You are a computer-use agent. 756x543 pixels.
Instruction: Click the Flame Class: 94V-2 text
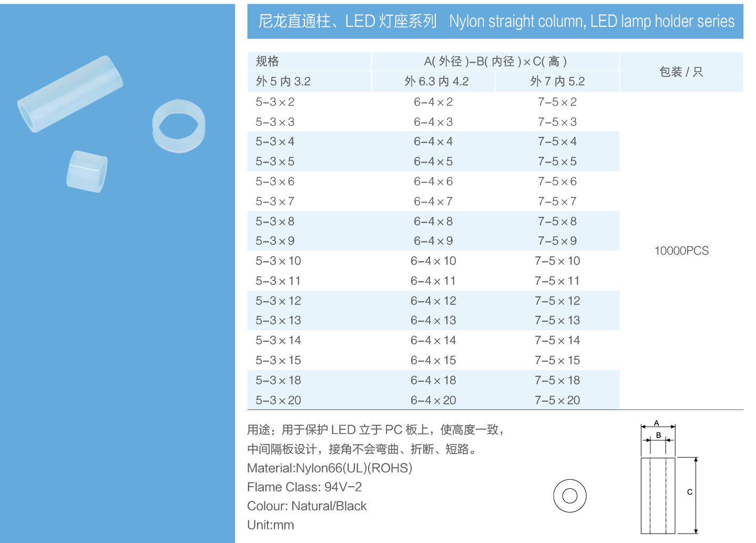(304, 487)
